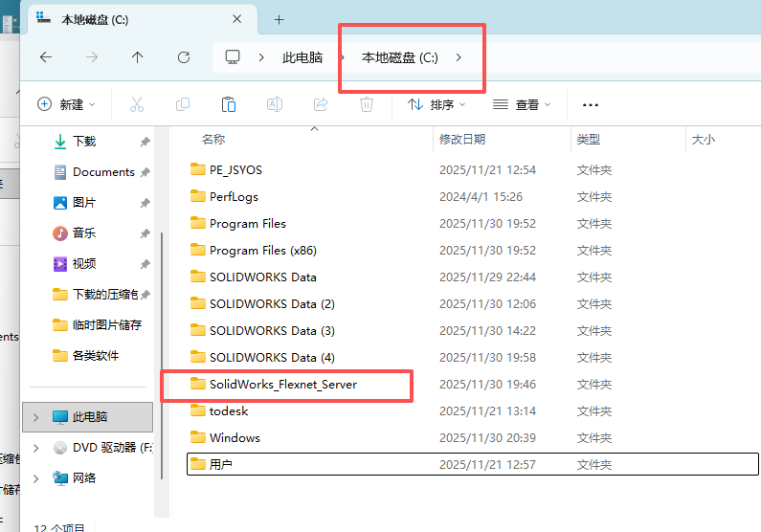This screenshot has width=761, height=532.
Task: Click the Paste clipboard icon
Action: coord(229,104)
